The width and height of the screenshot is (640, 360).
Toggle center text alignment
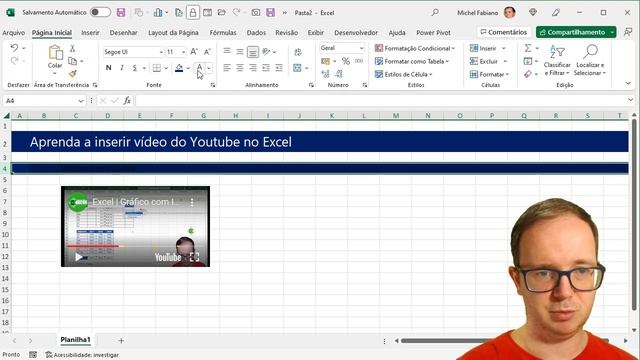point(240,68)
